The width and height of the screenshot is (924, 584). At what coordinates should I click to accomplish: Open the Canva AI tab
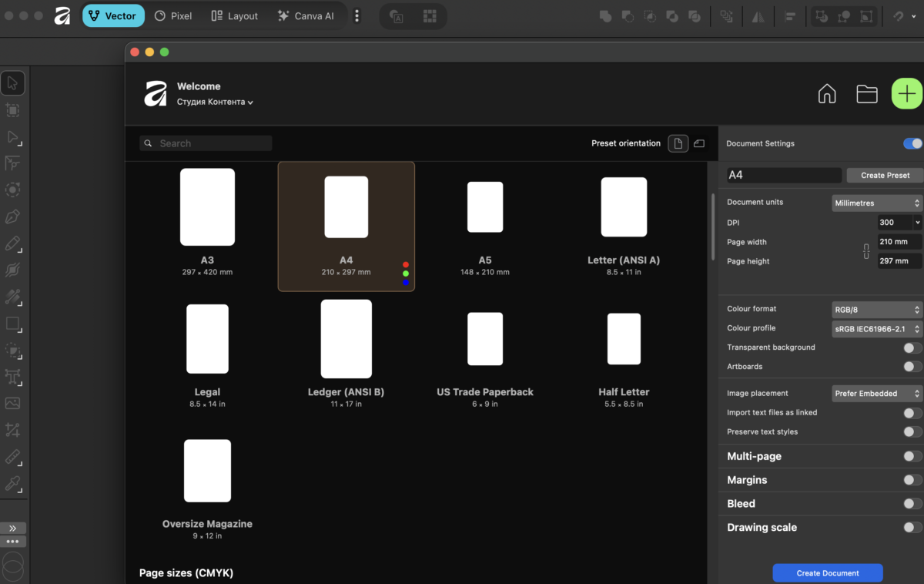pyautogui.click(x=306, y=15)
